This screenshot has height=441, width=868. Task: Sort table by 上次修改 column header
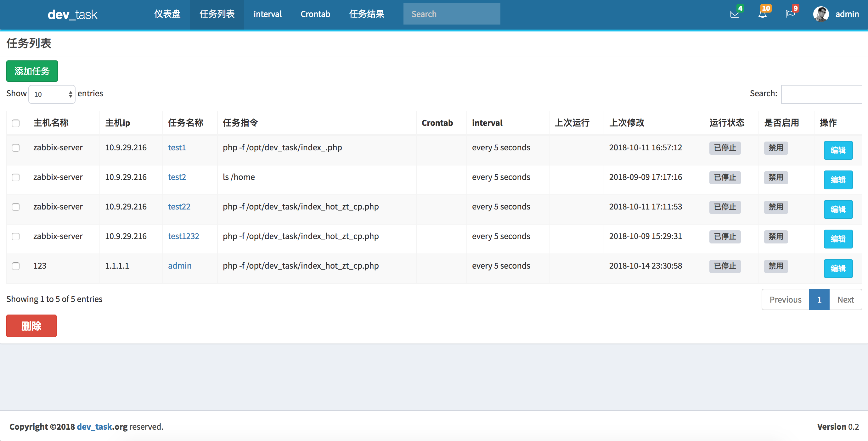(627, 123)
